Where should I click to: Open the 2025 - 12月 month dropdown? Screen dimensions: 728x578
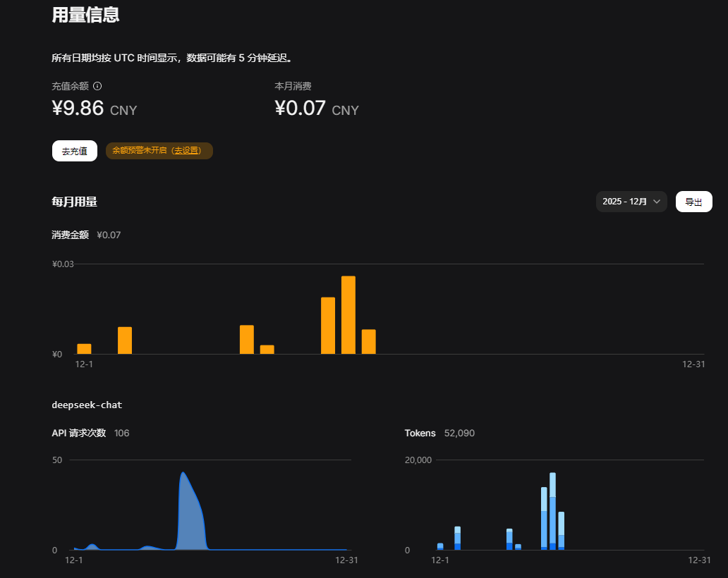coord(631,202)
